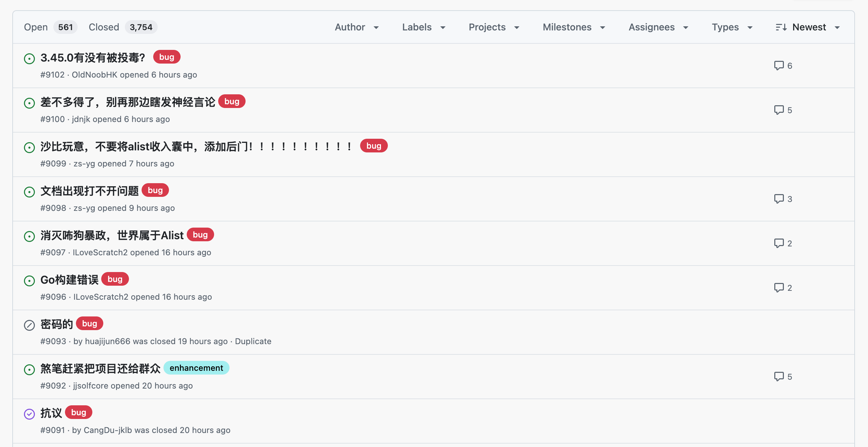The height and width of the screenshot is (447, 868).
Task: Click purple completed icon on issue #9091
Action: point(29,414)
